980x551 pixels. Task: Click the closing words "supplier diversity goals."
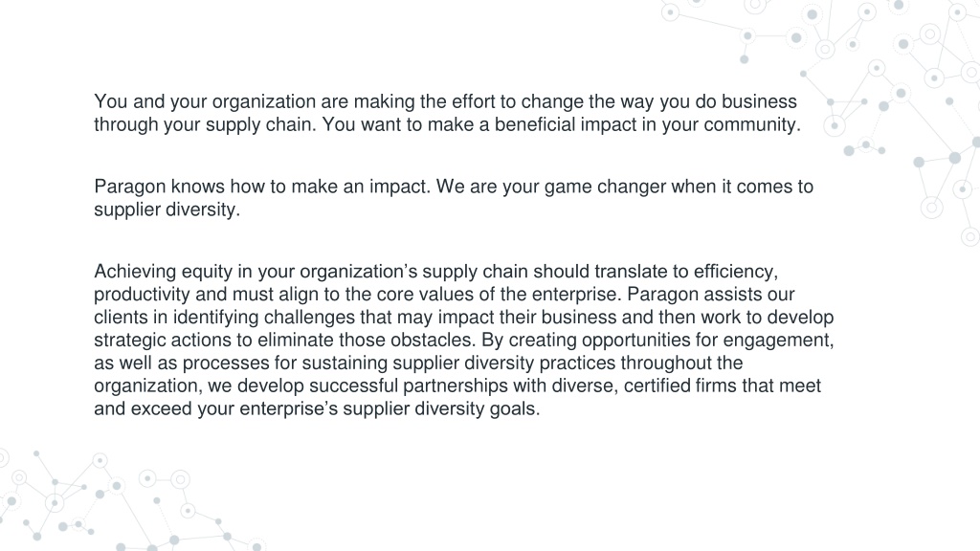pyautogui.click(x=441, y=408)
